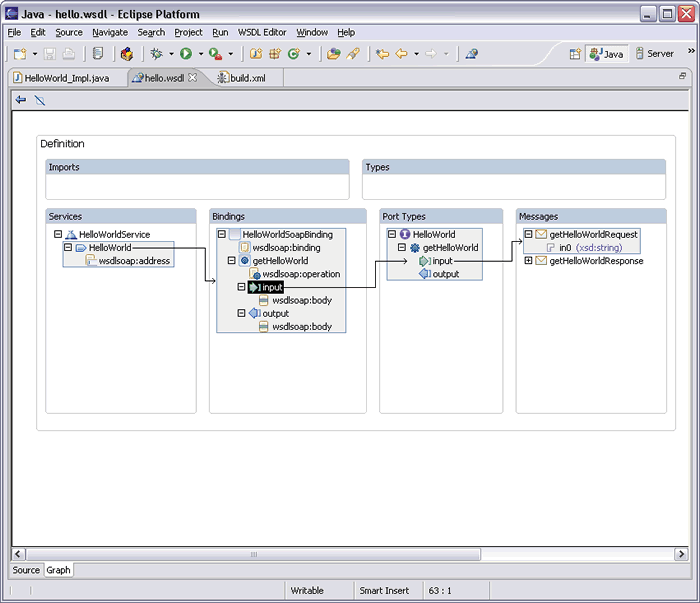Click the New file wizard icon
The height and width of the screenshot is (603, 700).
pos(19,54)
